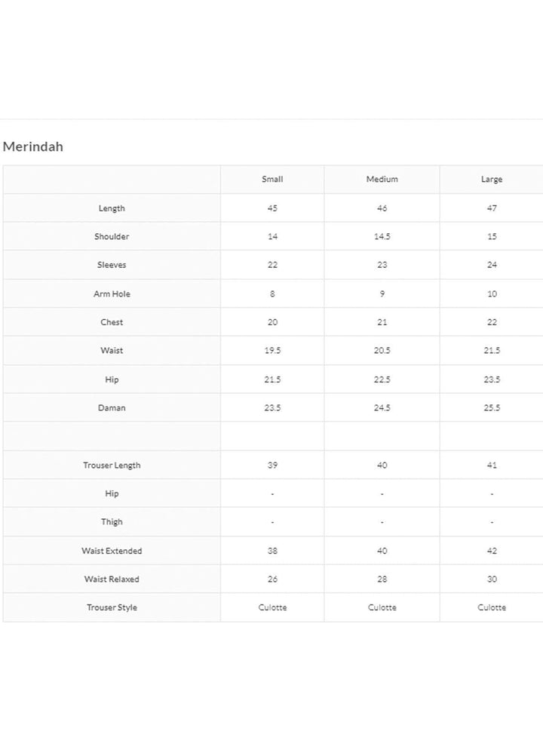Click the Chest row label
This screenshot has height=756, width=543.
pos(112,322)
